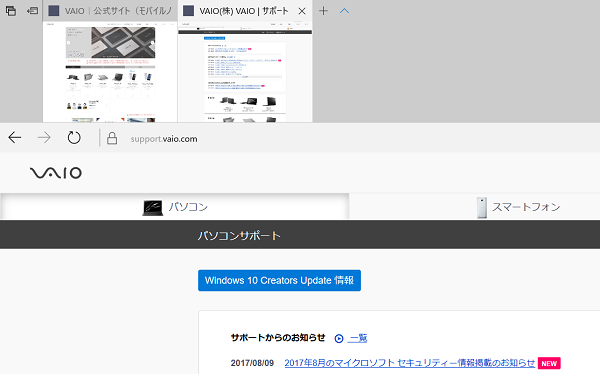Open Windows 10 Creators Update 情報 button
This screenshot has width=600, height=374.
pyautogui.click(x=279, y=280)
